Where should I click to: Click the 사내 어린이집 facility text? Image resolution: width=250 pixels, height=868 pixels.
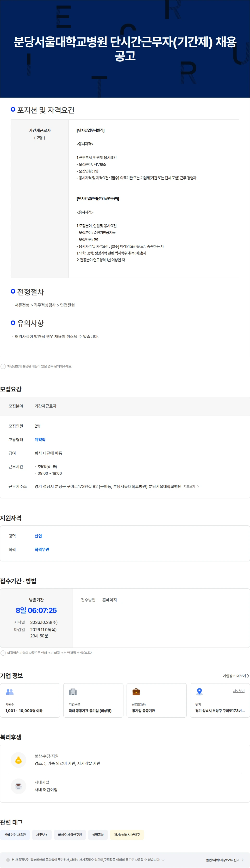[46, 789]
